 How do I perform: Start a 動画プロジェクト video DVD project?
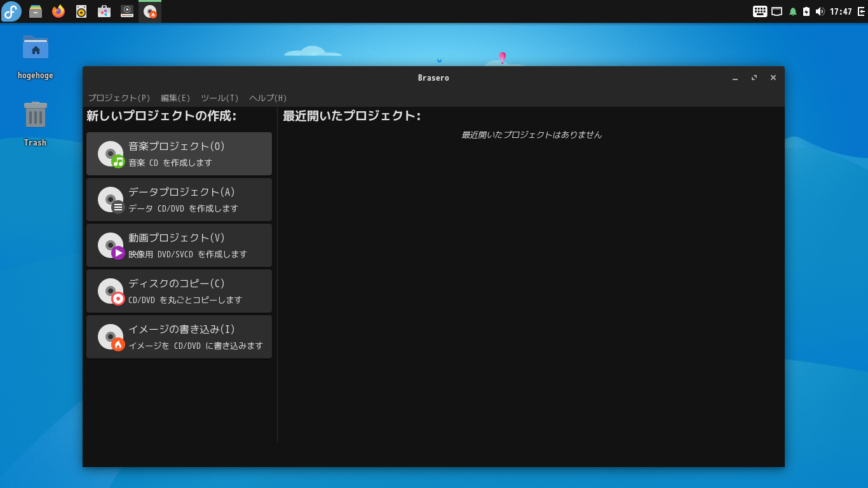tap(179, 245)
